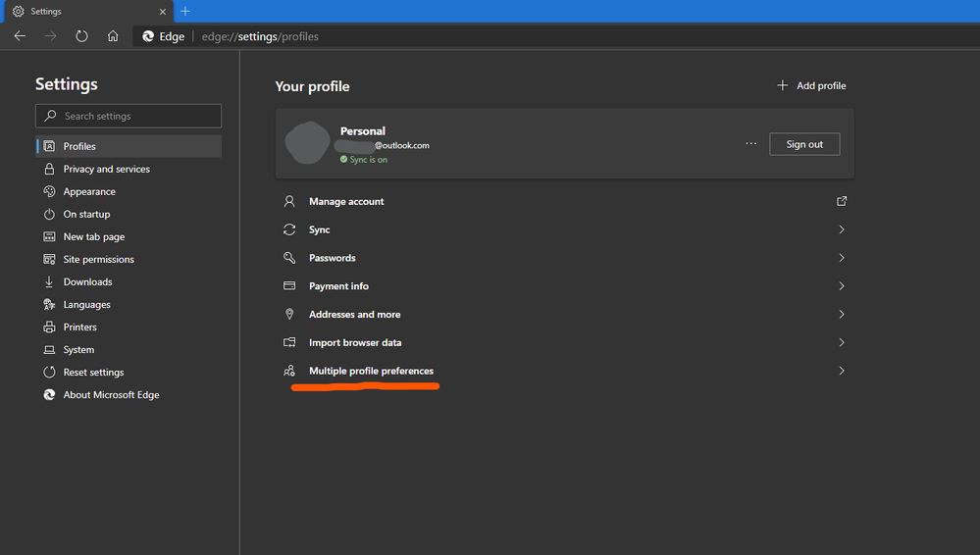Expand the Passwords chevron
Screen dimensions: 980x555
pyautogui.click(x=842, y=258)
